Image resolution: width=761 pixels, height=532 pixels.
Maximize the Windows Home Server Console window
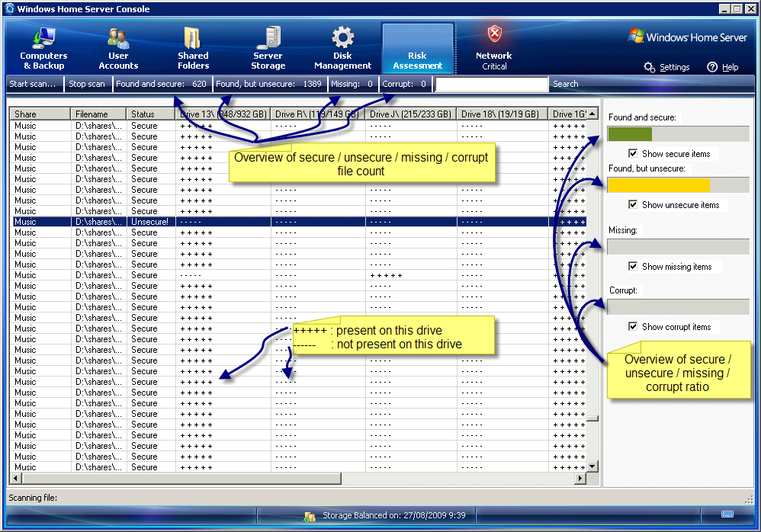pyautogui.click(x=737, y=8)
